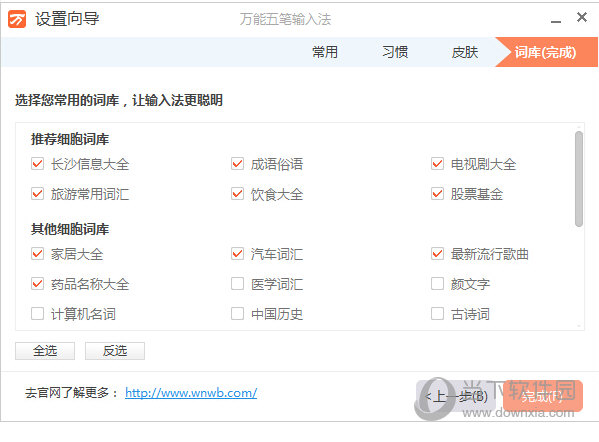Untick 旅游常用词汇 checkbox

(x=37, y=194)
